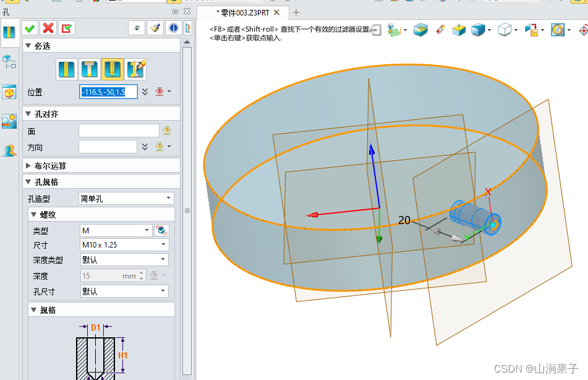Click the exit/return arrow toolbar icon
This screenshot has width=588, height=380.
[x=375, y=30]
